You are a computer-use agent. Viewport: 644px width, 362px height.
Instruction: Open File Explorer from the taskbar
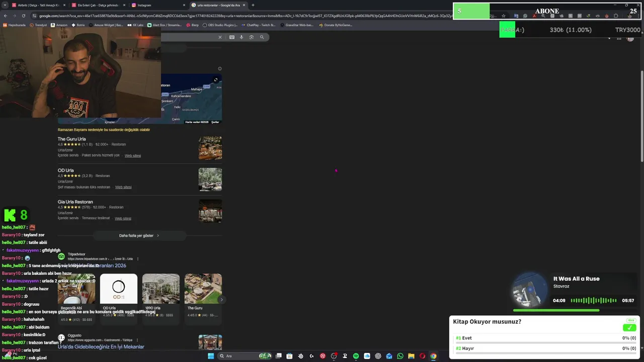click(411, 356)
